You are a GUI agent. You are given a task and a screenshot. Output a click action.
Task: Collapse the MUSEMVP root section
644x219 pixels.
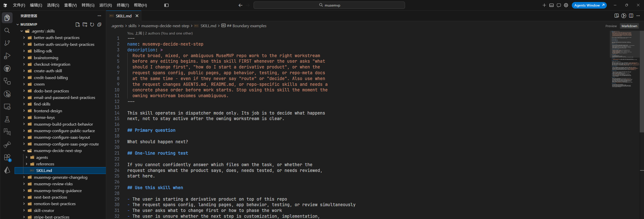pyautogui.click(x=18, y=24)
